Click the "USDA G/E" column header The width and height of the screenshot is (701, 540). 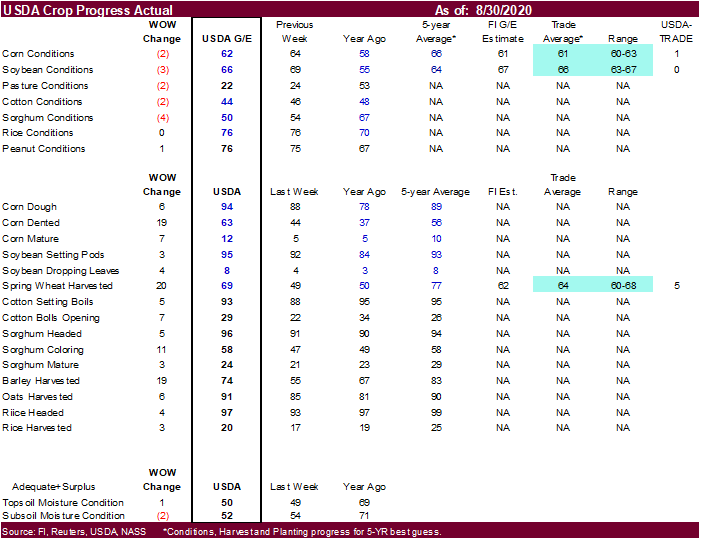pyautogui.click(x=226, y=38)
